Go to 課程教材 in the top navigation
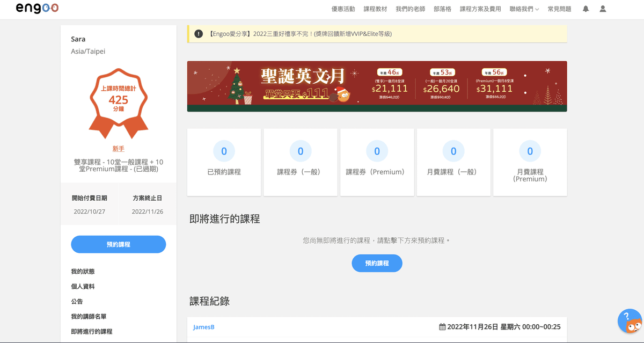644x343 pixels. 375,9
